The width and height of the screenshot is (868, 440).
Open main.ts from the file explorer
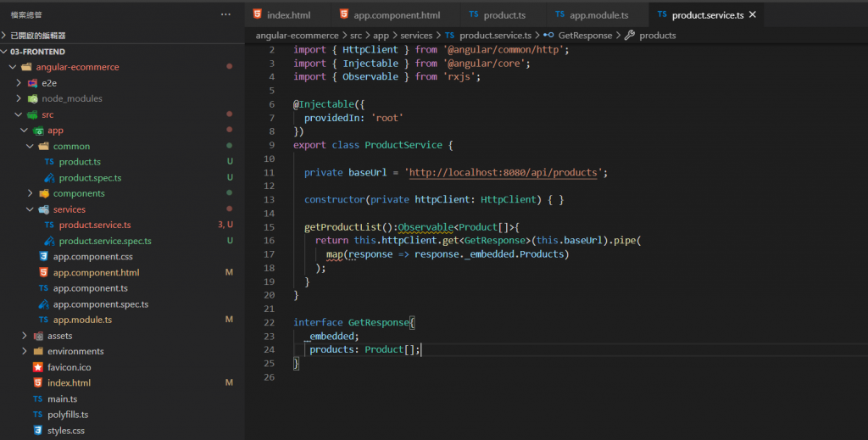(x=63, y=398)
